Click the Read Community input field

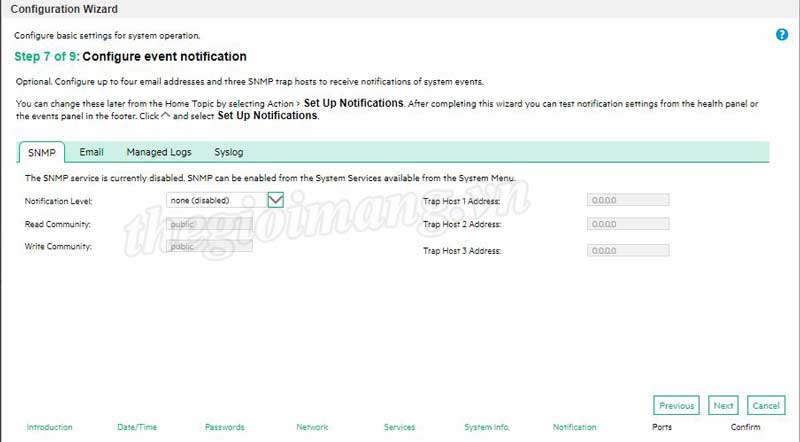click(210, 224)
